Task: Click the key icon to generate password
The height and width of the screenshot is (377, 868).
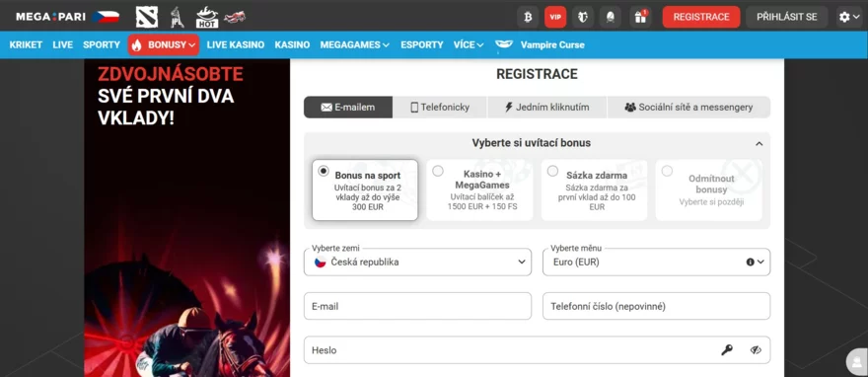Action: click(727, 350)
